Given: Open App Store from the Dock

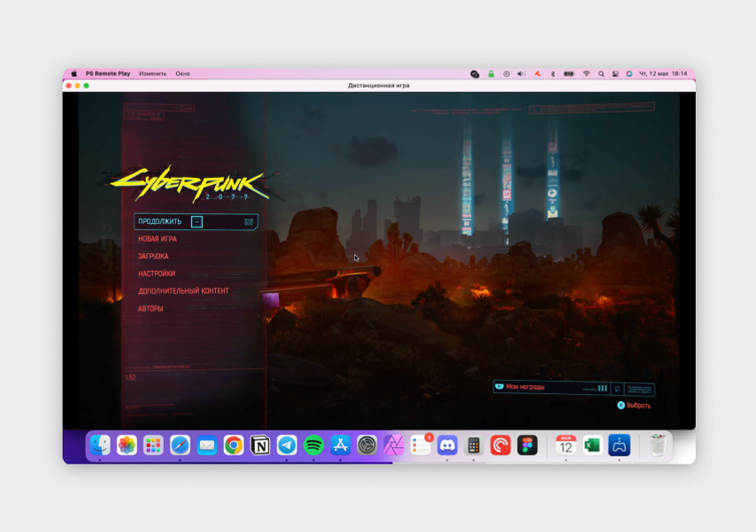Looking at the screenshot, I should pyautogui.click(x=341, y=445).
